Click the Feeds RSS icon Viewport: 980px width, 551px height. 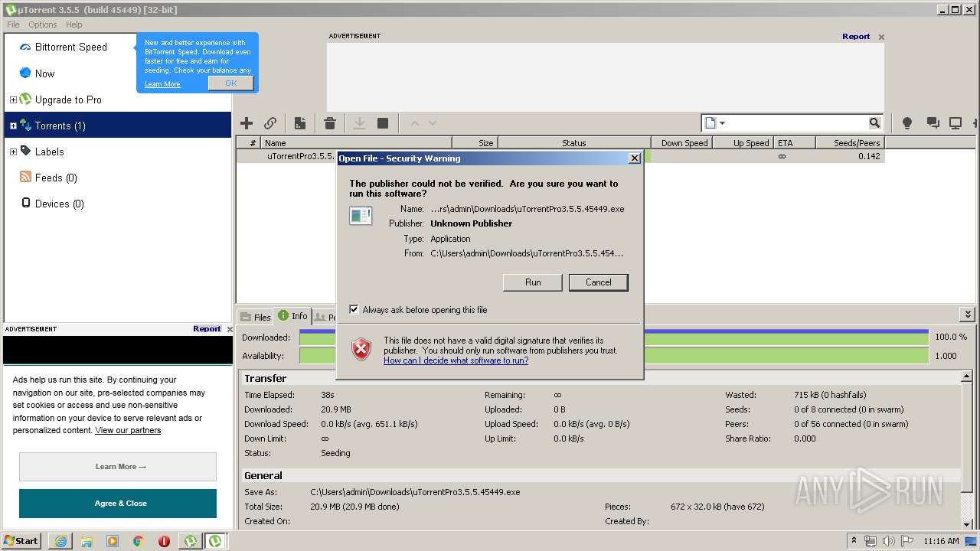click(x=25, y=177)
